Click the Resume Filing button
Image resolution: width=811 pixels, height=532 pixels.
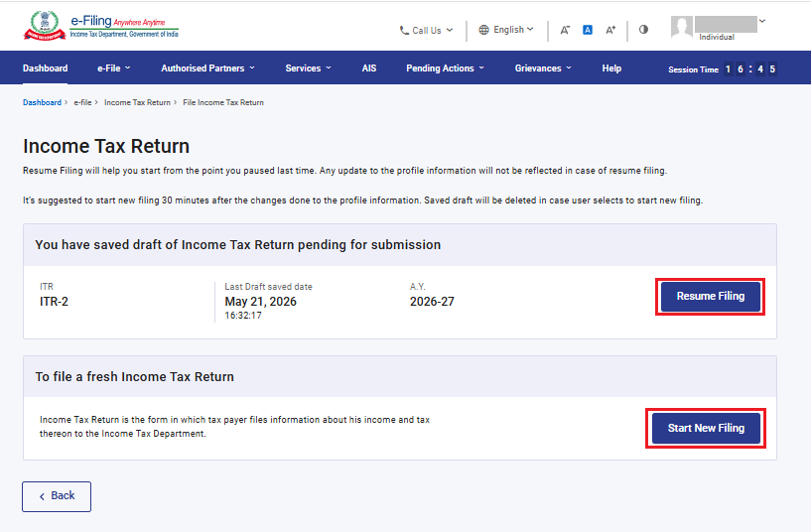(711, 296)
